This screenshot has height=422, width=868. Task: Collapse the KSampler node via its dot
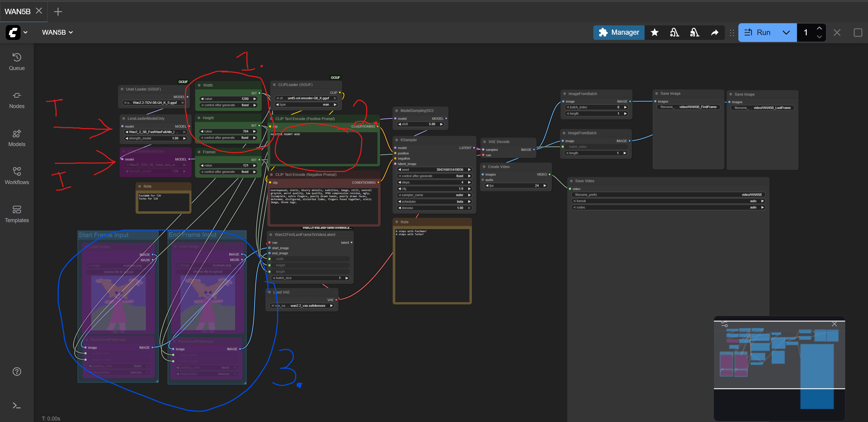pyautogui.click(x=396, y=140)
